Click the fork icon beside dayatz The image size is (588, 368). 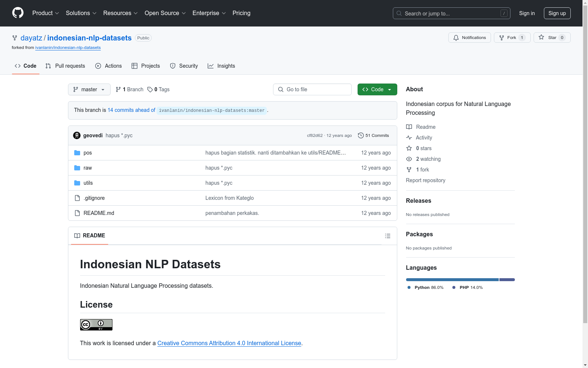point(15,38)
